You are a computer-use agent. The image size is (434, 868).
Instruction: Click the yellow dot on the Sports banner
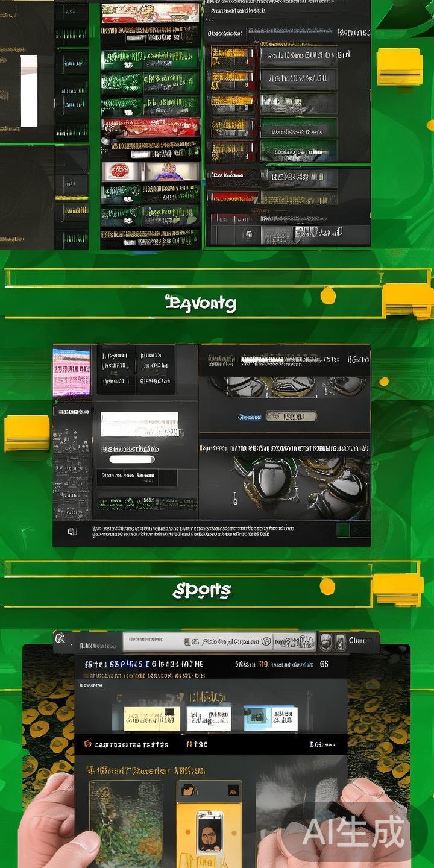pos(327,586)
